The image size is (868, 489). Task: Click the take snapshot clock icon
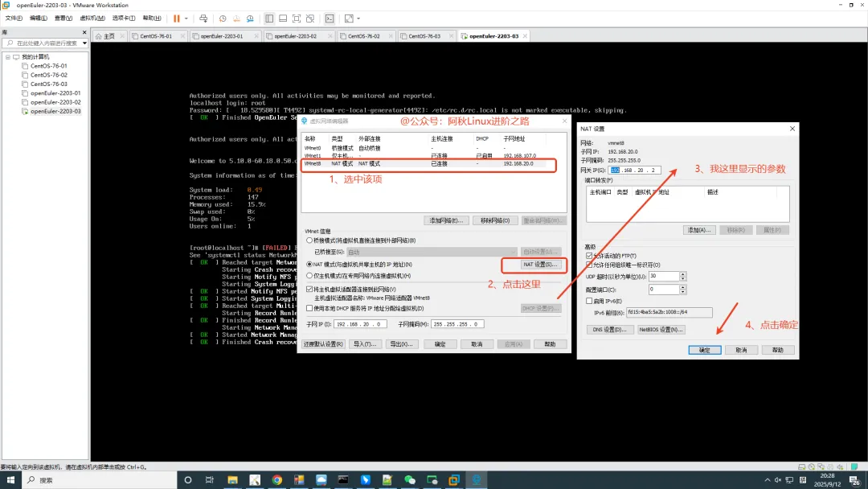click(222, 18)
